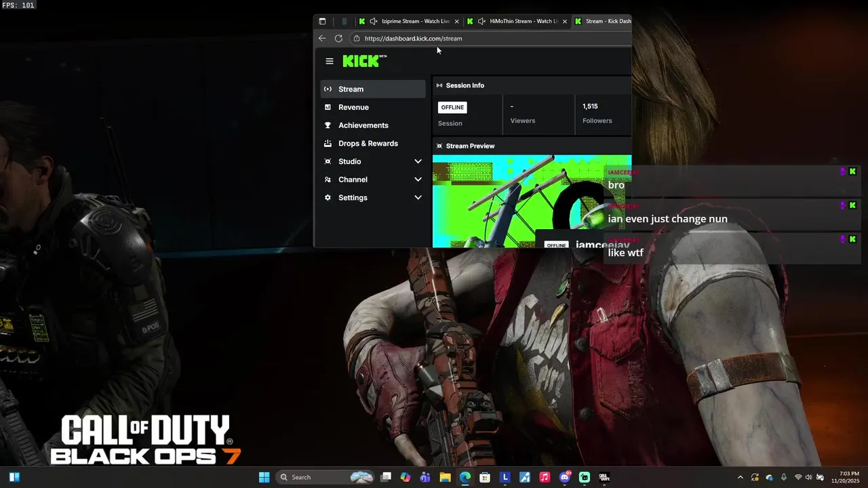Screen dimensions: 868x488
Task: Click the Channel icon in sidebar
Action: pos(328,180)
